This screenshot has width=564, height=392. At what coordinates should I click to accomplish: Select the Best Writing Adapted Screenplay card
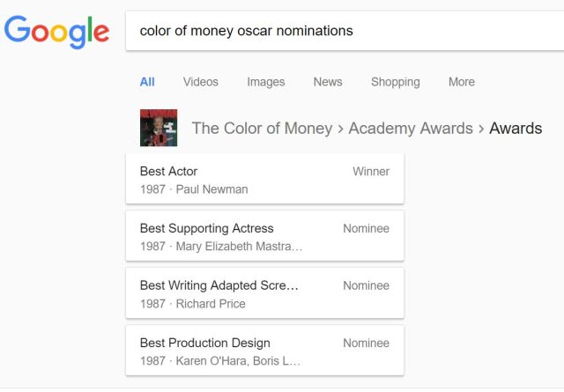click(x=264, y=294)
